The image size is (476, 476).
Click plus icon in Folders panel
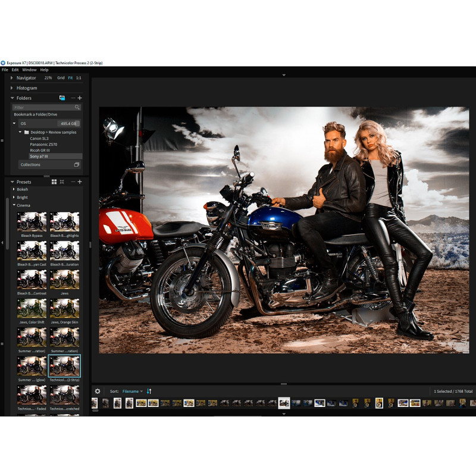tap(80, 98)
